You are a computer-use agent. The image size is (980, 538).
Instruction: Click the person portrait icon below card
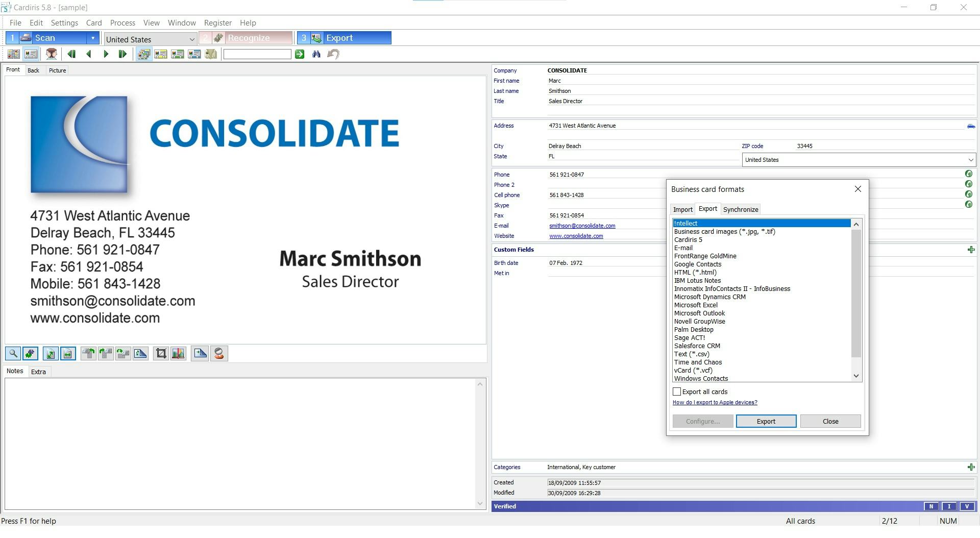tap(219, 354)
